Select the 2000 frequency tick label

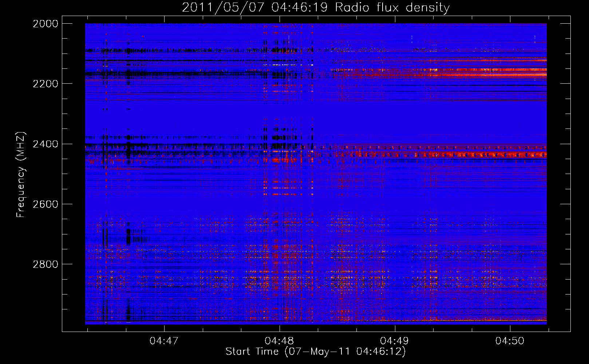point(46,24)
